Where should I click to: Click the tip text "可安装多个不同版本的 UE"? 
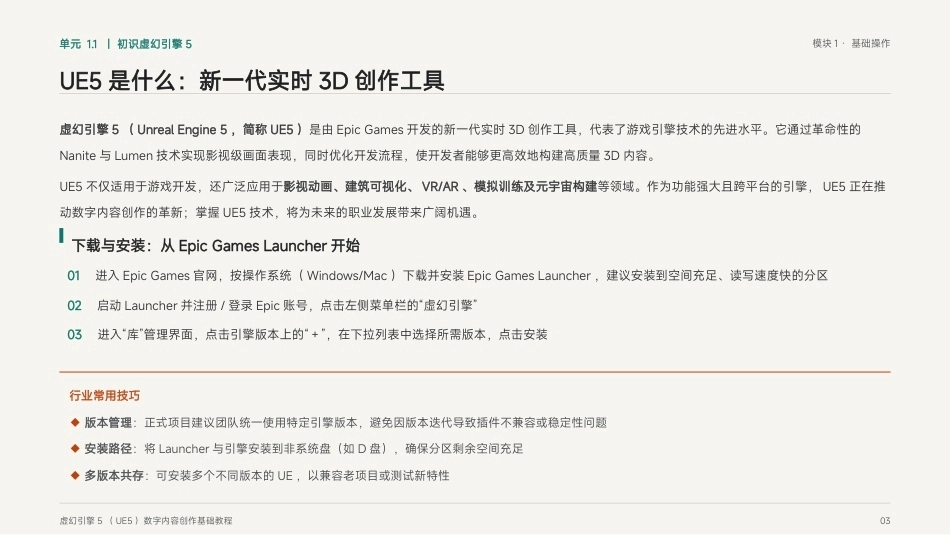(x=224, y=476)
